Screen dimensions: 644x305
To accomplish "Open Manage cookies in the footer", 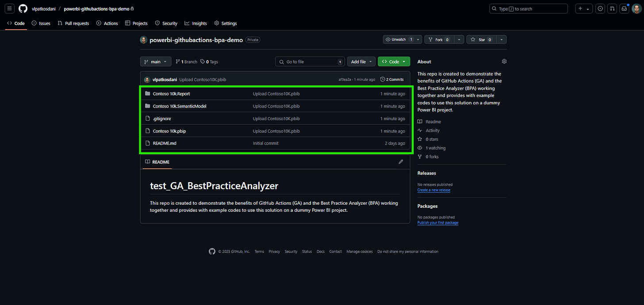I will pos(360,252).
